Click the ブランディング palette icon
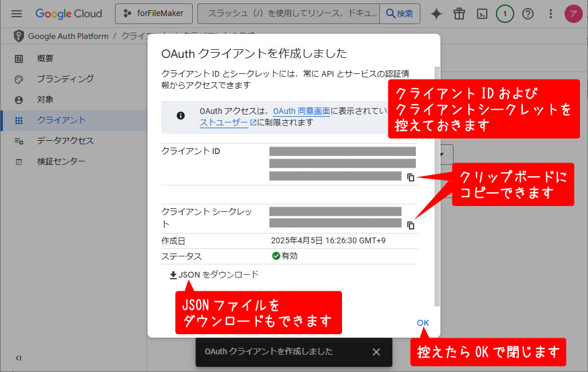Image resolution: width=588 pixels, height=372 pixels. click(x=19, y=79)
